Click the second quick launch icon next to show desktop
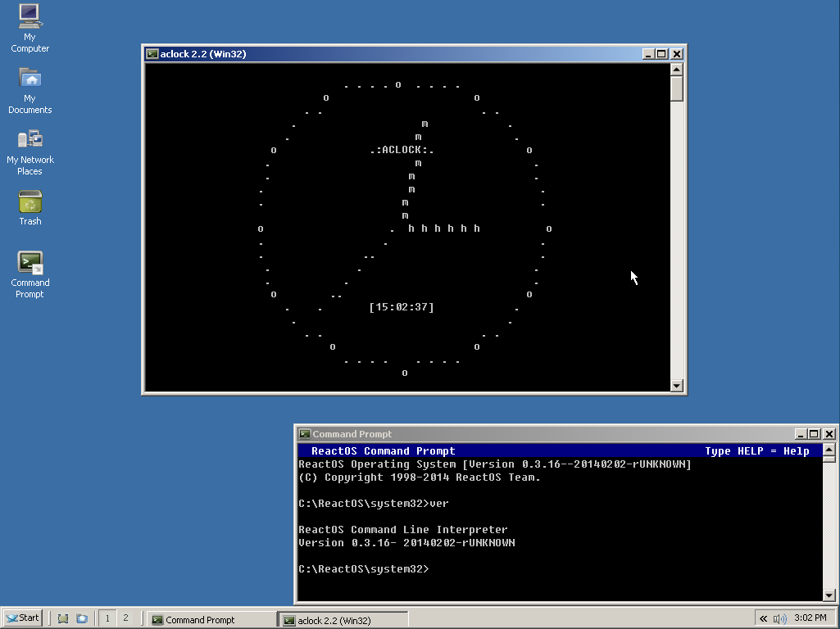Image resolution: width=840 pixels, height=629 pixels. point(82,618)
